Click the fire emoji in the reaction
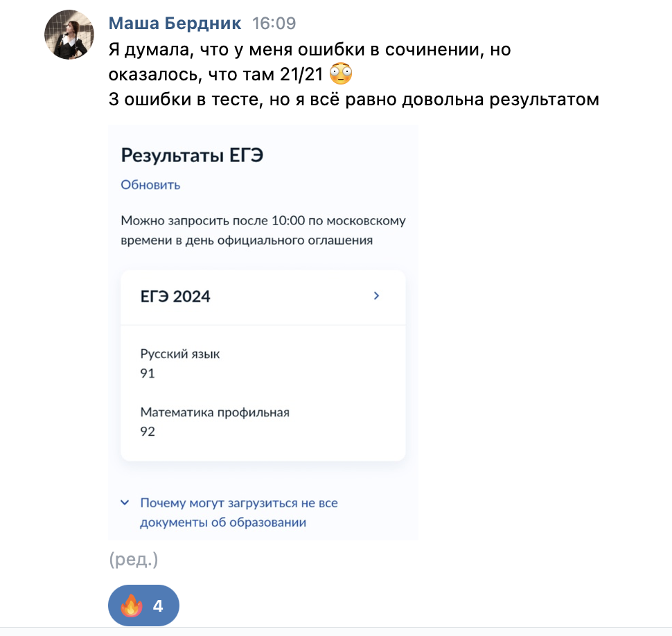672x636 pixels. 131,606
